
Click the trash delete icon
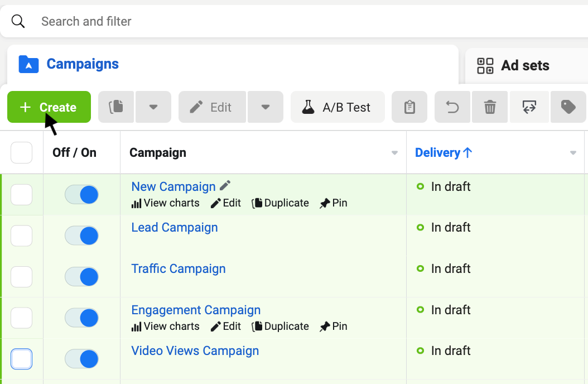click(490, 107)
